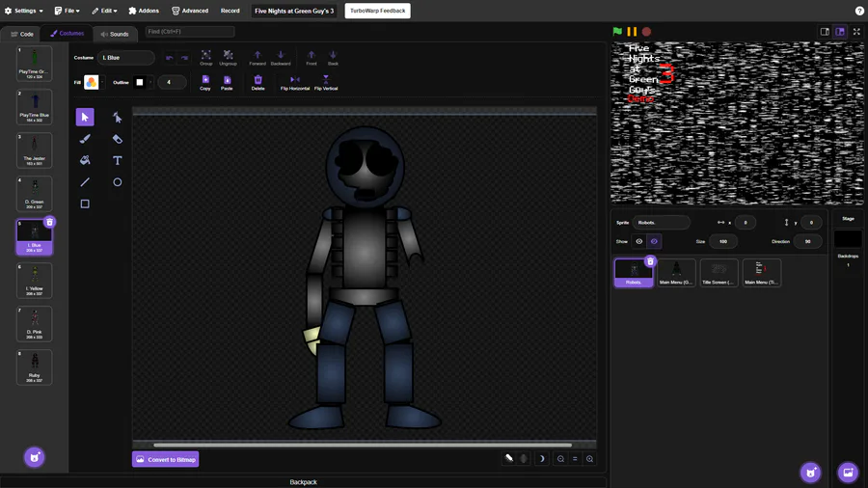This screenshot has width=868, height=488.
Task: Switch to small stage layout
Action: tap(825, 32)
